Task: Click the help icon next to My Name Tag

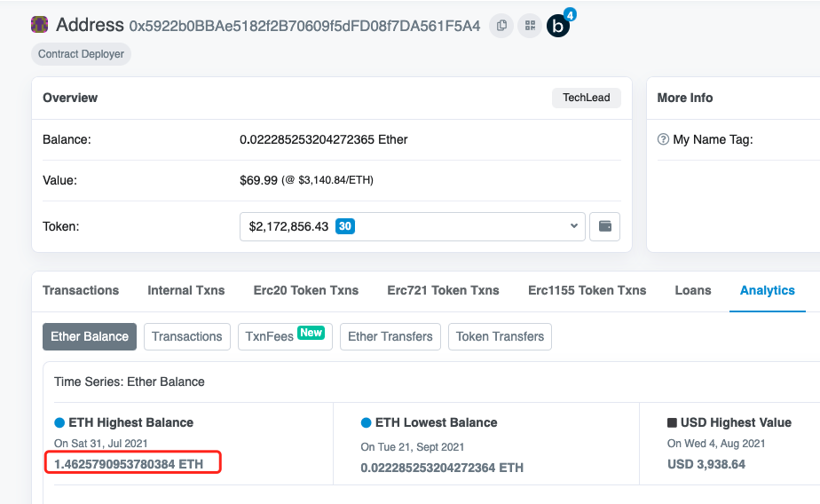Action: click(x=663, y=139)
